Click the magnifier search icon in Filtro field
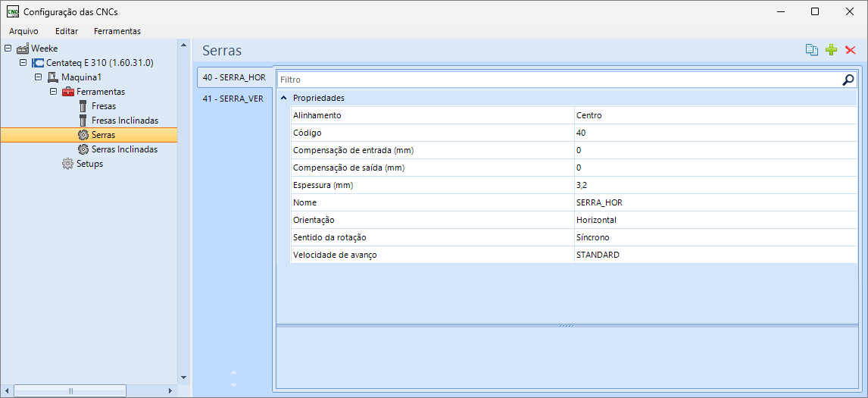This screenshot has width=868, height=398. (x=848, y=80)
